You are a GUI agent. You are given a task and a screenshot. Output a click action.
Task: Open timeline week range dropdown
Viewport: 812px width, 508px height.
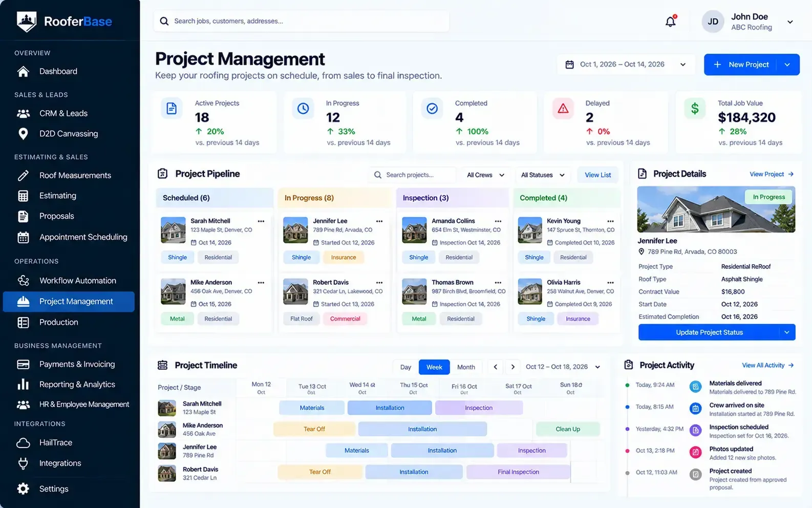pyautogui.click(x=563, y=367)
